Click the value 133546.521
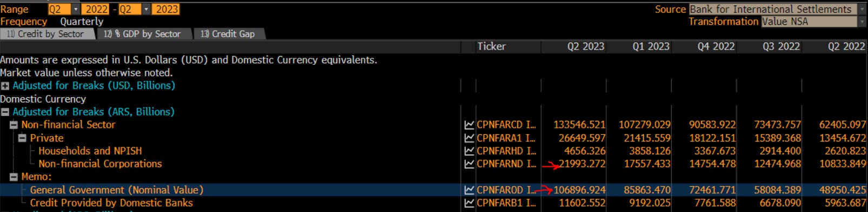 tap(579, 125)
